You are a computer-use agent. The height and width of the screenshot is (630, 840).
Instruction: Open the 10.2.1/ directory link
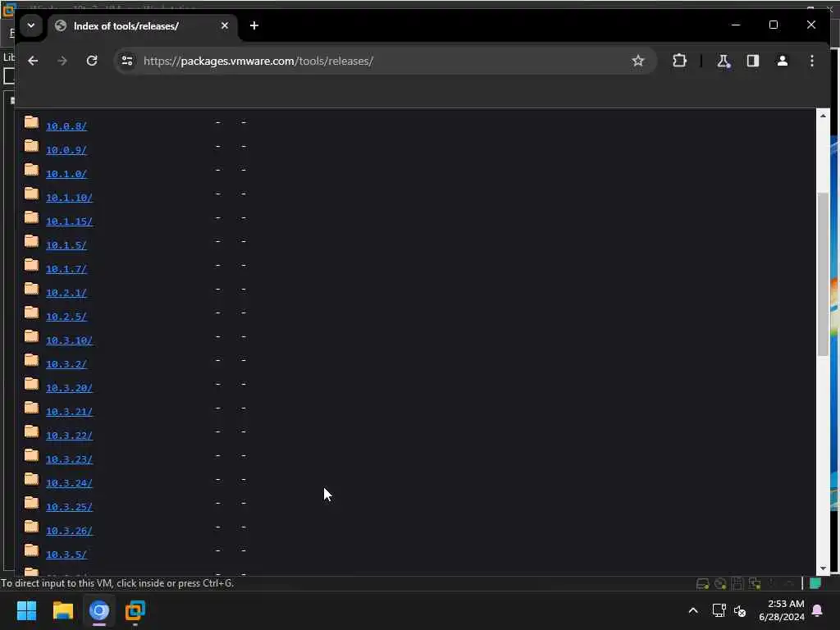66,293
